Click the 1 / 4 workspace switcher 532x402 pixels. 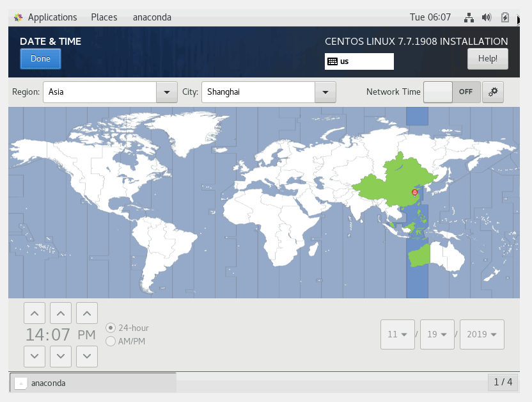503,382
